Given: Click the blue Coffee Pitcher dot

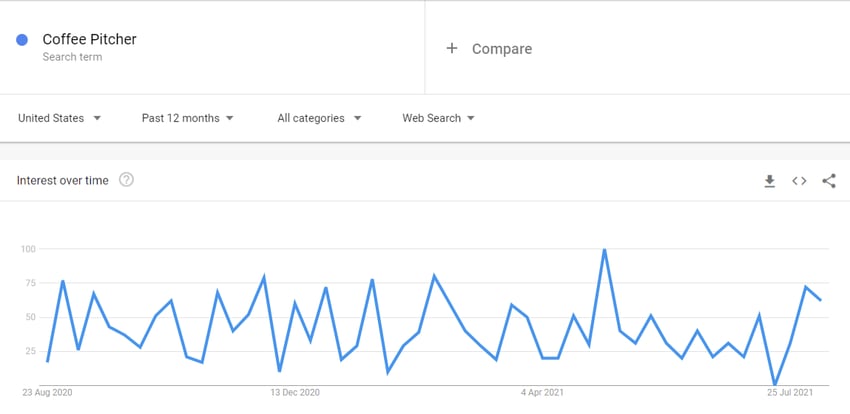Looking at the screenshot, I should [x=22, y=40].
